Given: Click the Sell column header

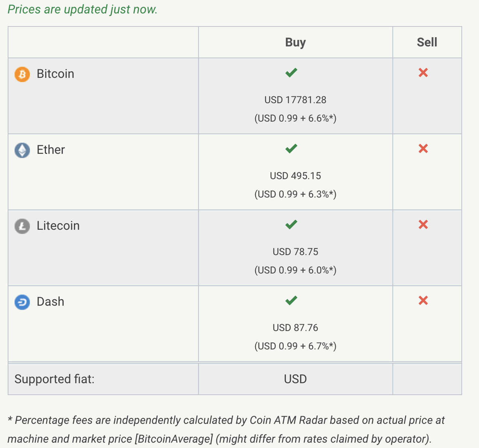Looking at the screenshot, I should (x=427, y=42).
